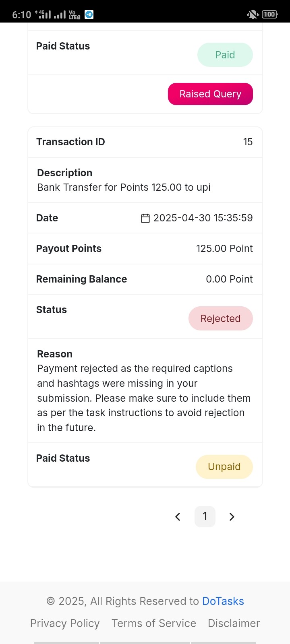Viewport: 290px width, 644px height.
Task: Tap the VoLTE indicator icon
Action: [x=75, y=14]
